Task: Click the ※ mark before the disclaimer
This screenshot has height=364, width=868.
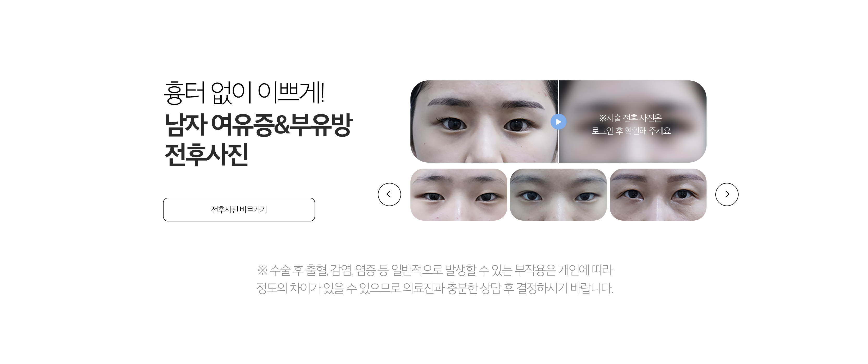Action: point(262,270)
